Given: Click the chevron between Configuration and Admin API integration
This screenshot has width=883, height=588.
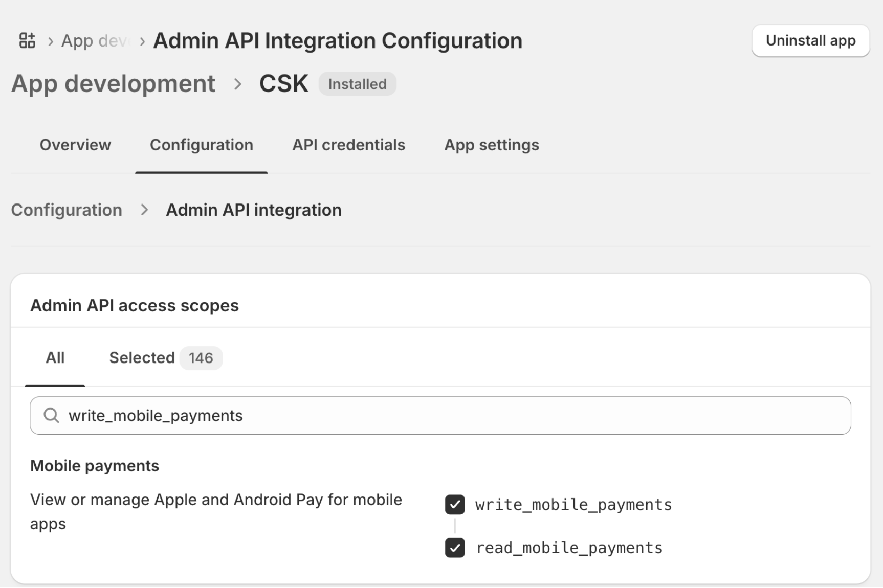Looking at the screenshot, I should 144,210.
